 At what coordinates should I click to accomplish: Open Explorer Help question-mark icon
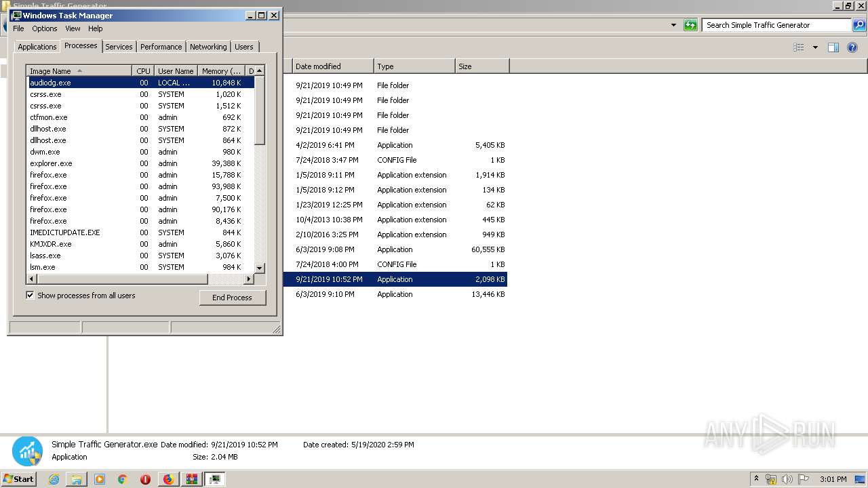point(852,47)
